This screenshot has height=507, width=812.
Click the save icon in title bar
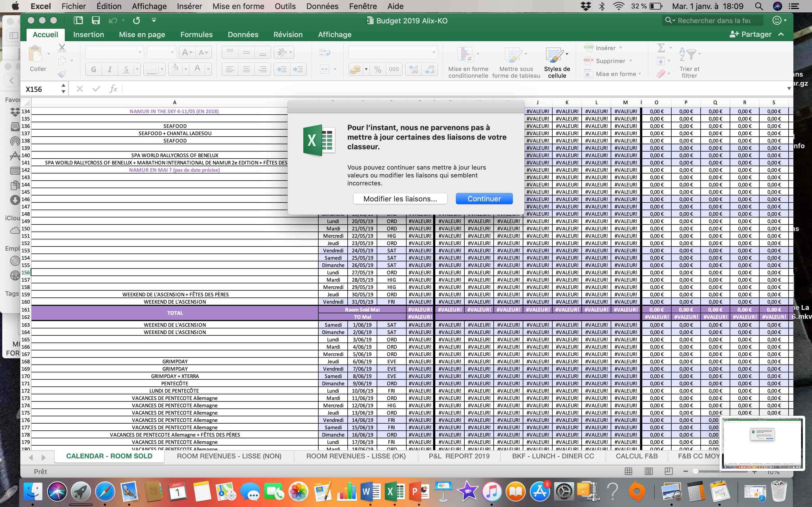click(96, 21)
